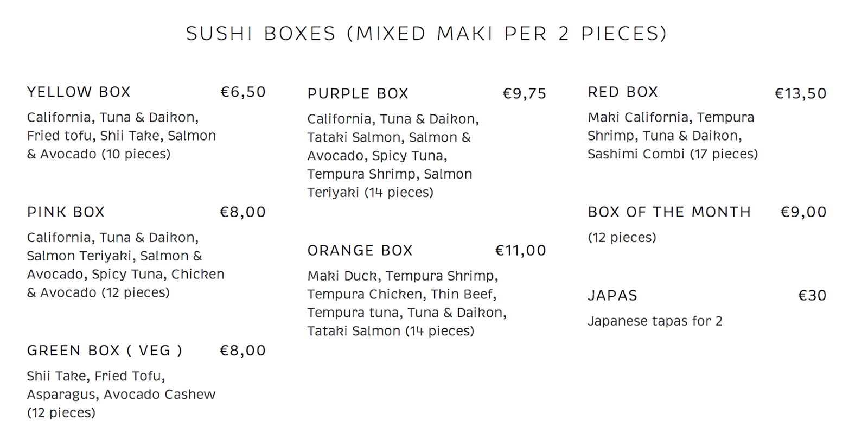Click the Sushi Boxes heading
868x439 pixels.
426,34
